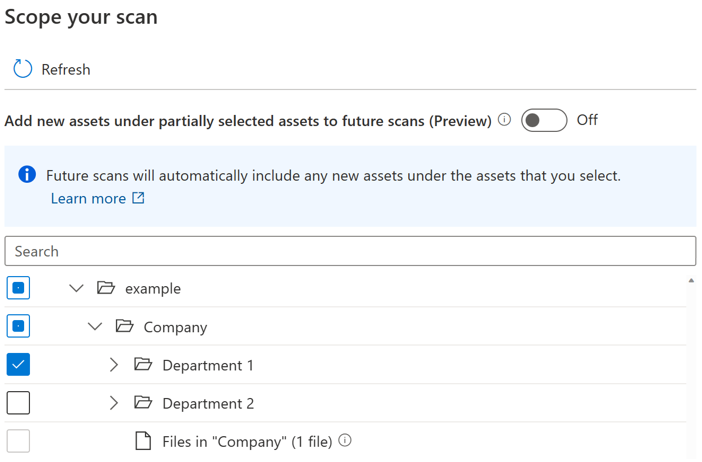
Task: Check the Department 2 checkbox
Action: click(18, 403)
